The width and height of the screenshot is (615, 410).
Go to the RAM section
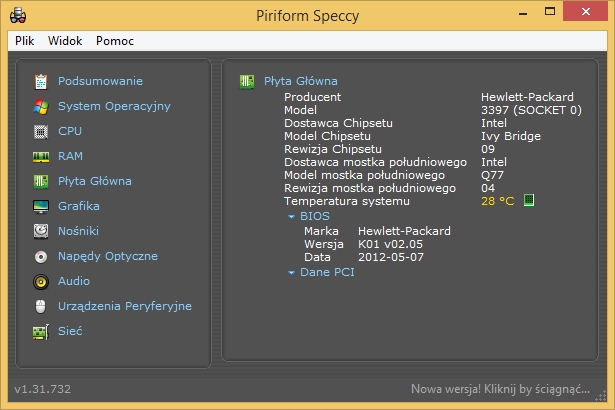click(70, 156)
